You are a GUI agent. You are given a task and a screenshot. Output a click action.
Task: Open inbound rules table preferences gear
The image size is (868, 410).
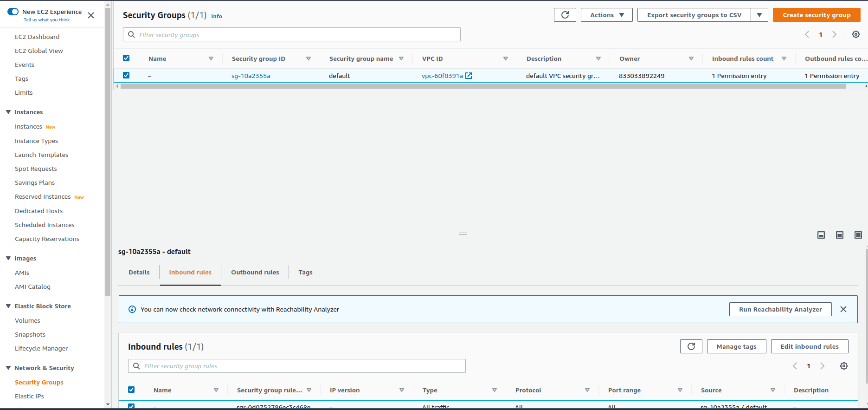click(x=844, y=366)
